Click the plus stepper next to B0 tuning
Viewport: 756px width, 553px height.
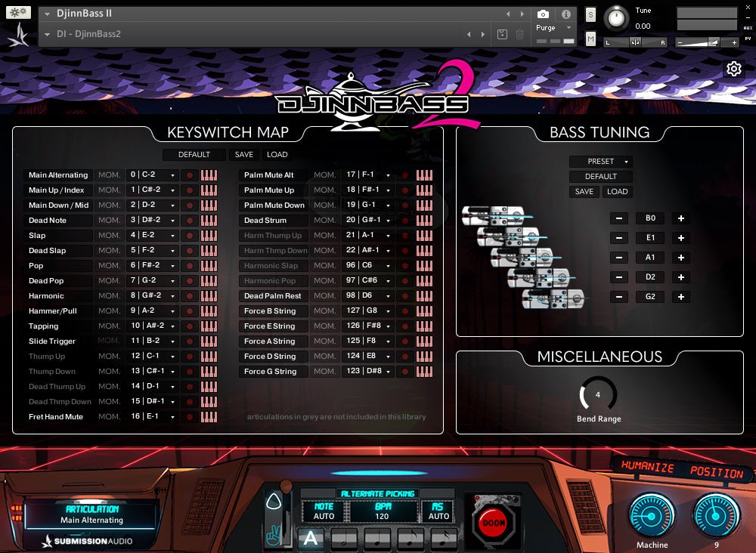click(x=680, y=218)
